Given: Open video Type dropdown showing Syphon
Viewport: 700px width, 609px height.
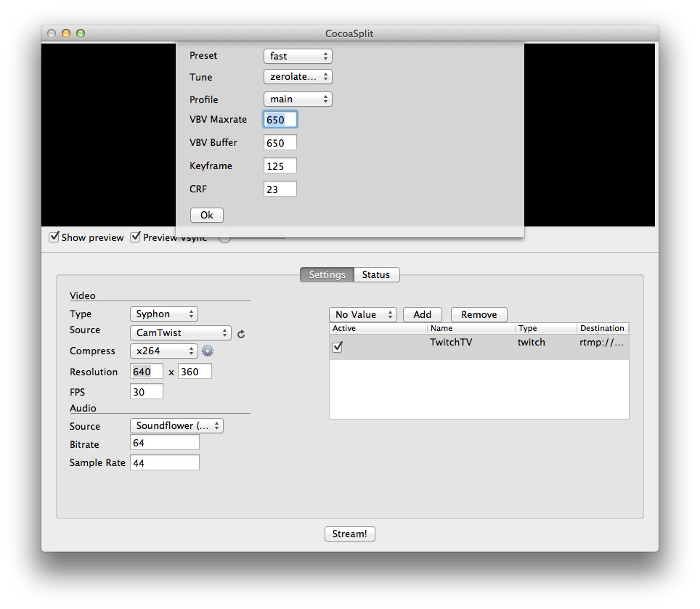Looking at the screenshot, I should tap(163, 314).
